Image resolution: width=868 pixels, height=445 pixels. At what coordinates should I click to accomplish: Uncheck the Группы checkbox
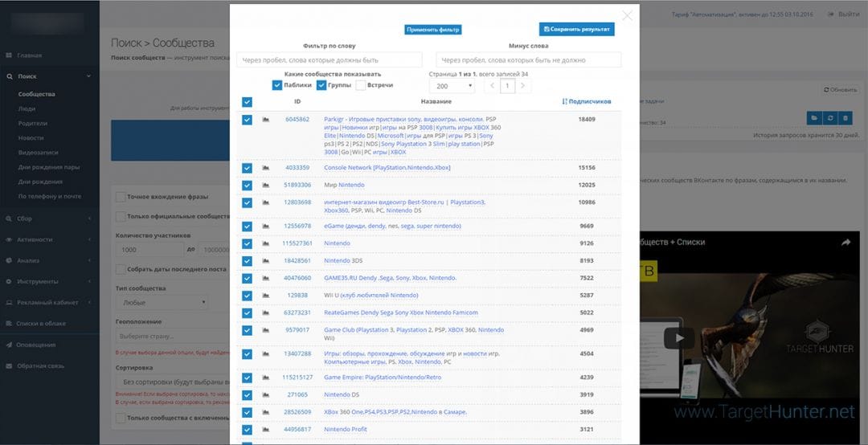tap(321, 85)
